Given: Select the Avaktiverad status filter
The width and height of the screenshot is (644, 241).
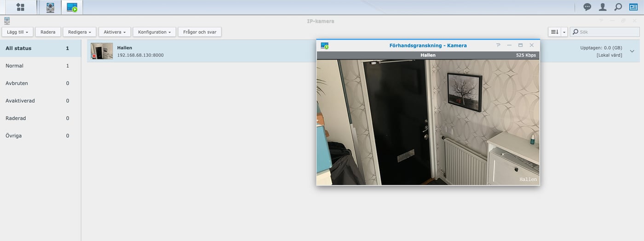Looking at the screenshot, I should click(40, 100).
